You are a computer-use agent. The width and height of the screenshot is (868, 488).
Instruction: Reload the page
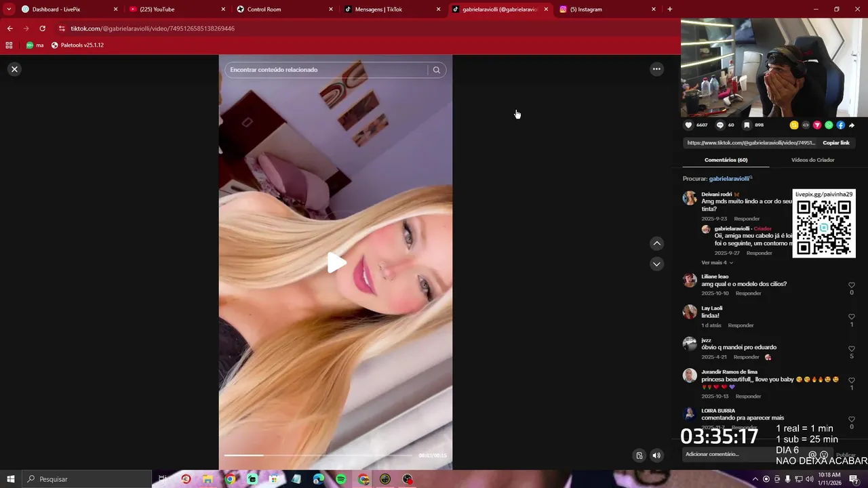tap(42, 28)
